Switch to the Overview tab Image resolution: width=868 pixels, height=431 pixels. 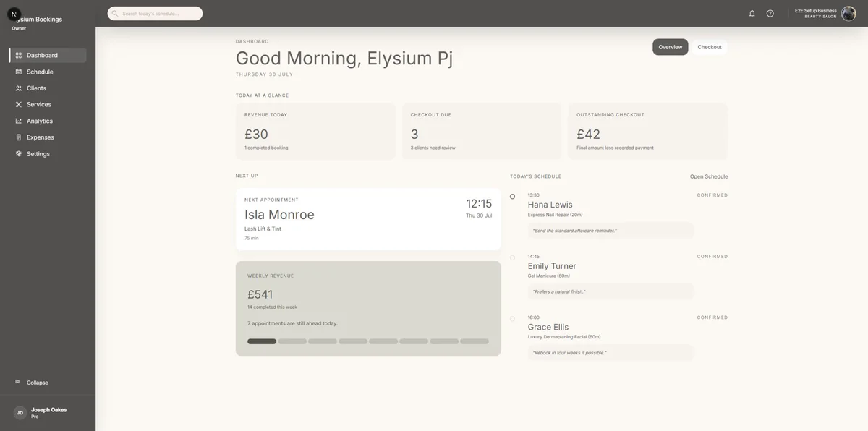click(671, 47)
